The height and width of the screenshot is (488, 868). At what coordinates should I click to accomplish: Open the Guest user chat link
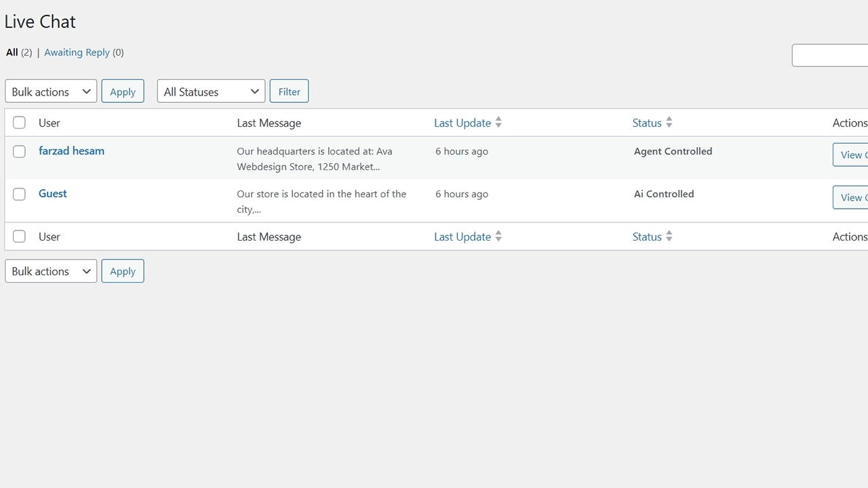tap(53, 193)
